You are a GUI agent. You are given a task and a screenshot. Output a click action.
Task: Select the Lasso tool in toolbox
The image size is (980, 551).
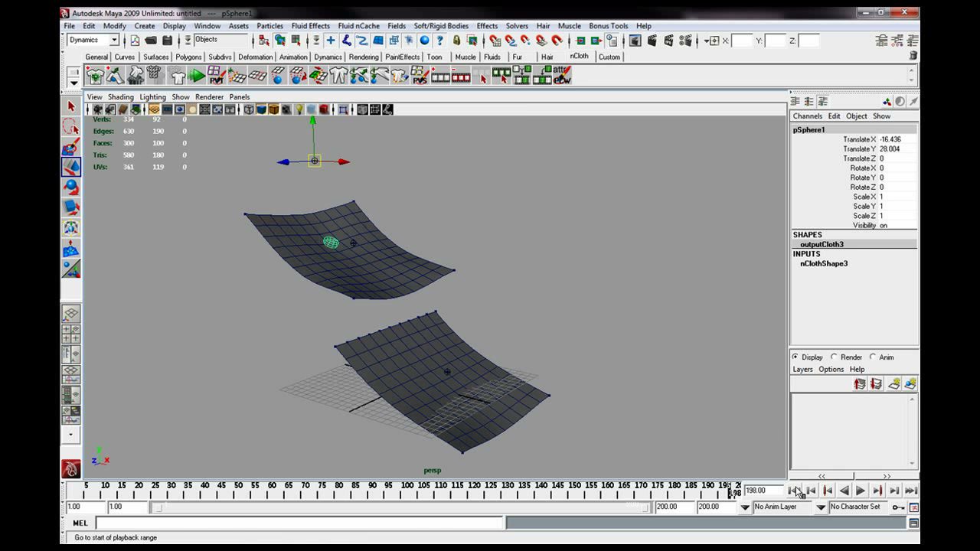(71, 126)
